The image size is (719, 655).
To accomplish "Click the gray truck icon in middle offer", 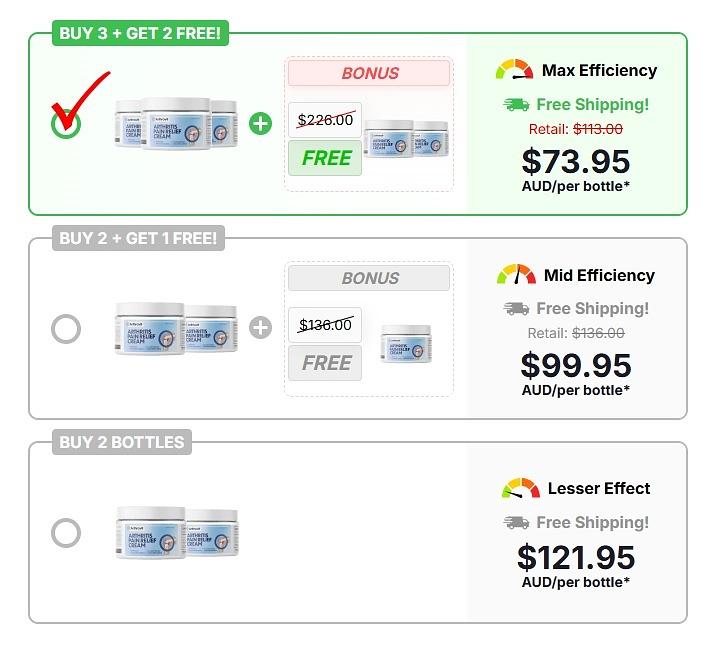I will [x=516, y=309].
